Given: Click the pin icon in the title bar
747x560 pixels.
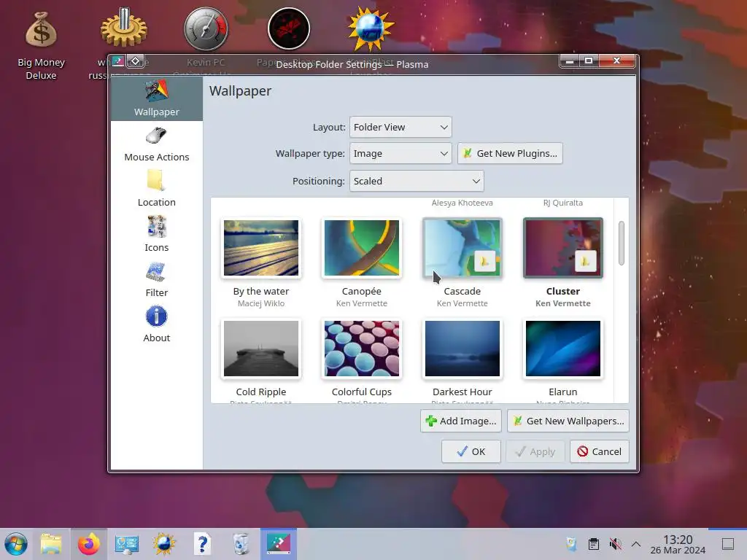Looking at the screenshot, I should click(135, 61).
